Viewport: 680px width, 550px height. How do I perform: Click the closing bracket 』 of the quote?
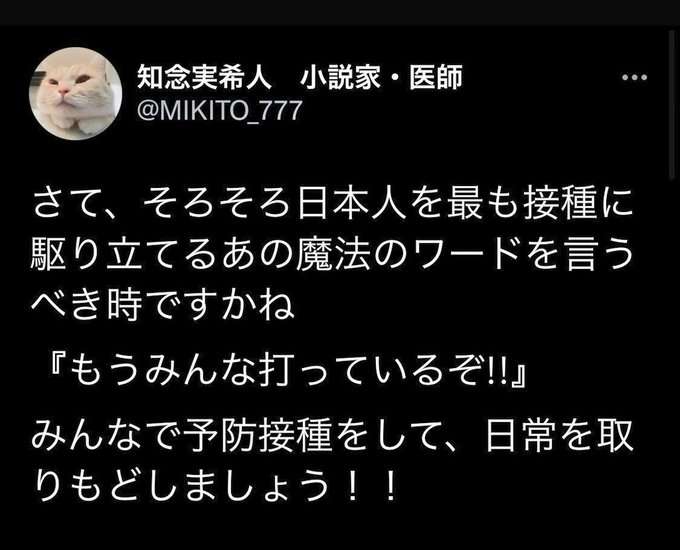pos(519,372)
